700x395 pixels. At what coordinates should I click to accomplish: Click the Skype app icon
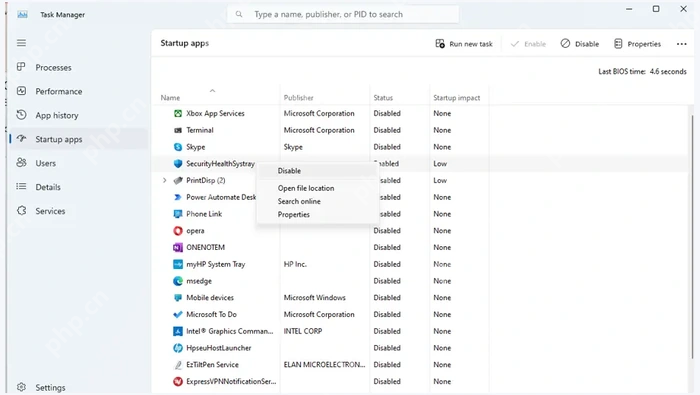(x=178, y=147)
